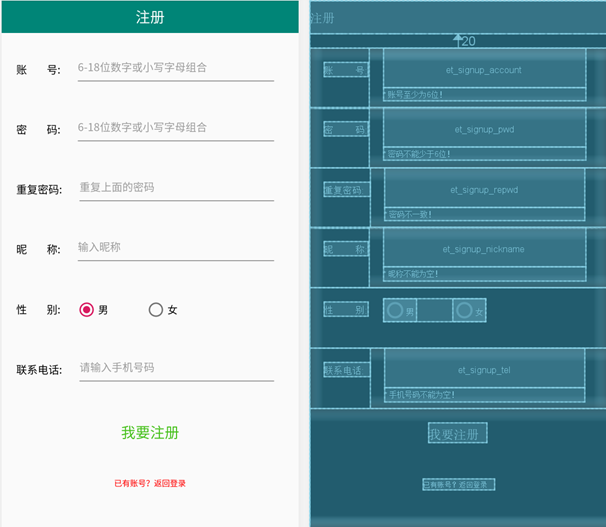Select the 昵称不能为空! hint in the blueprint
The height and width of the screenshot is (527, 606).
coord(485,274)
